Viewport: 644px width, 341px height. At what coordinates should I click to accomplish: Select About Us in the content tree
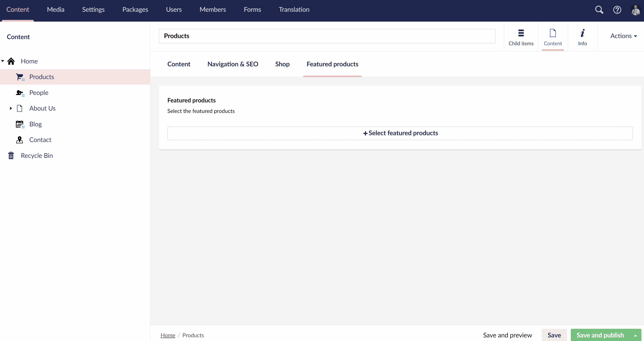click(x=42, y=108)
